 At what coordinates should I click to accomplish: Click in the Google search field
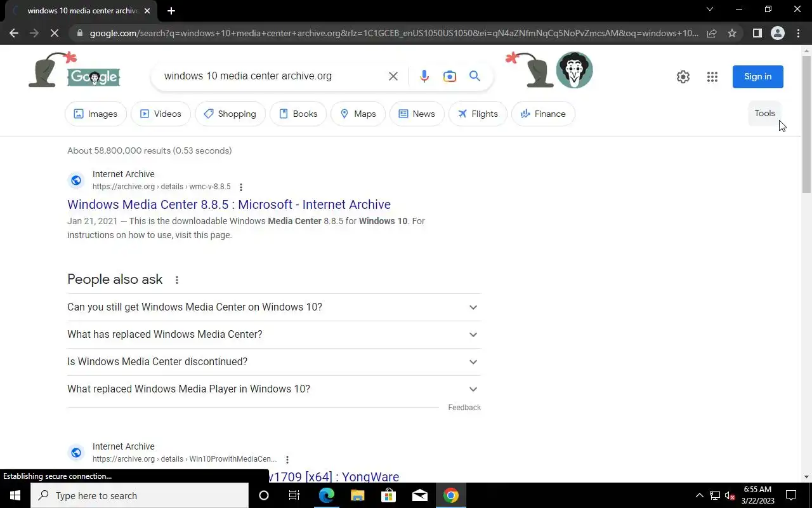point(273,76)
